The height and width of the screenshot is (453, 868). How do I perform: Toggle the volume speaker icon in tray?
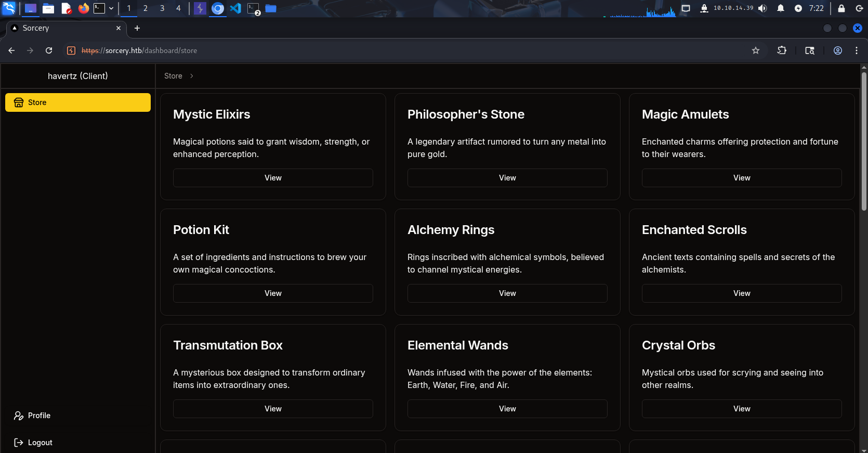point(762,8)
